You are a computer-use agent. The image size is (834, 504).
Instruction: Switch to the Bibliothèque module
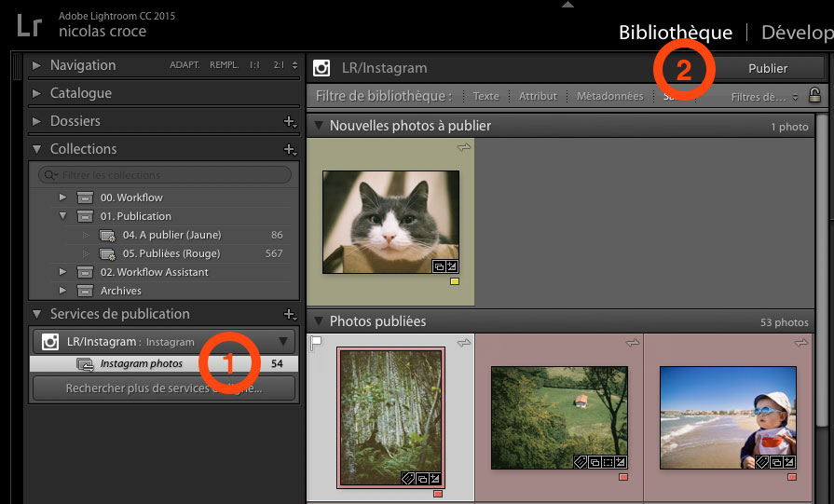point(676,33)
